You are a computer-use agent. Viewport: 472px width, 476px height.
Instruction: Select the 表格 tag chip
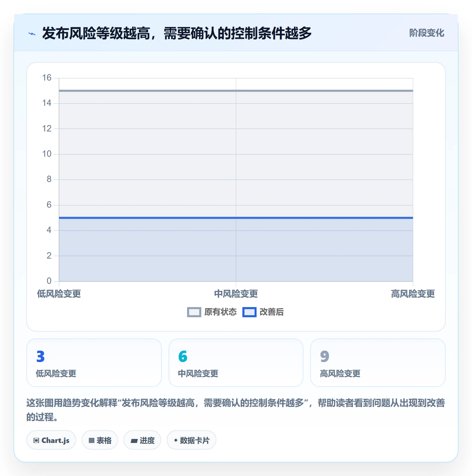tap(100, 440)
